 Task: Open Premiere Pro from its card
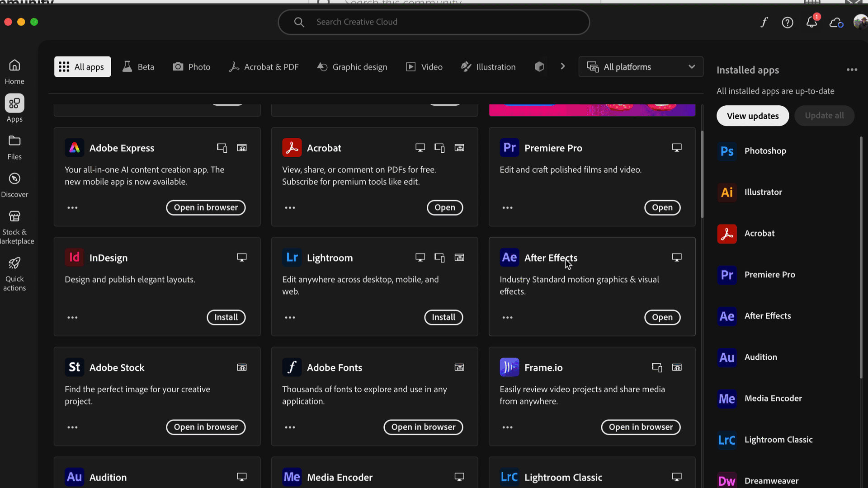coord(662,207)
